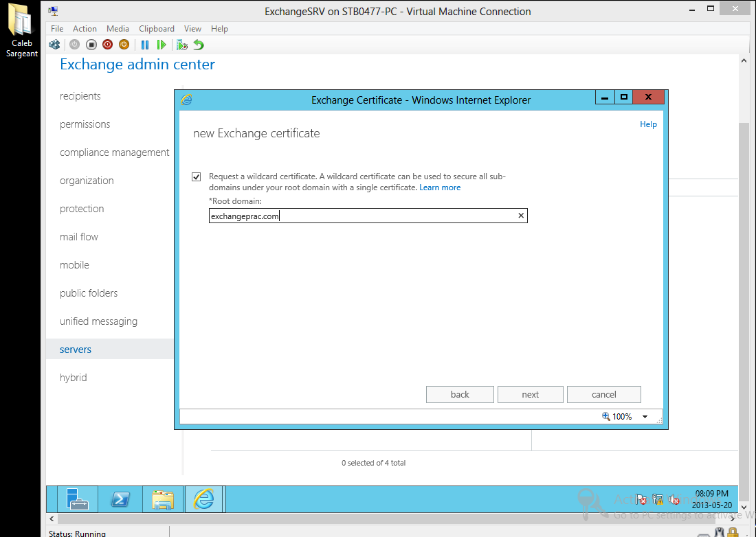Image resolution: width=756 pixels, height=537 pixels.
Task: Click the Exchange admin center heading
Action: (x=137, y=64)
